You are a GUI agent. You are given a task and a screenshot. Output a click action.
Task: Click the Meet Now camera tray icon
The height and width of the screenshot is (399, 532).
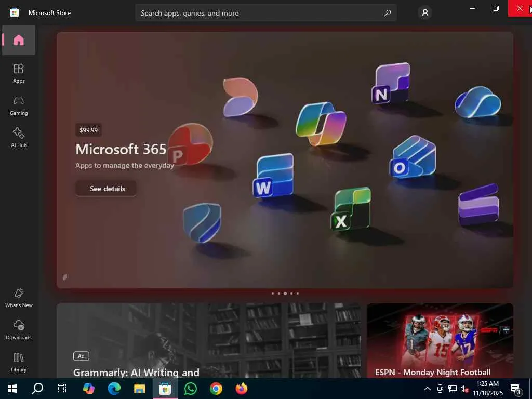point(440,389)
